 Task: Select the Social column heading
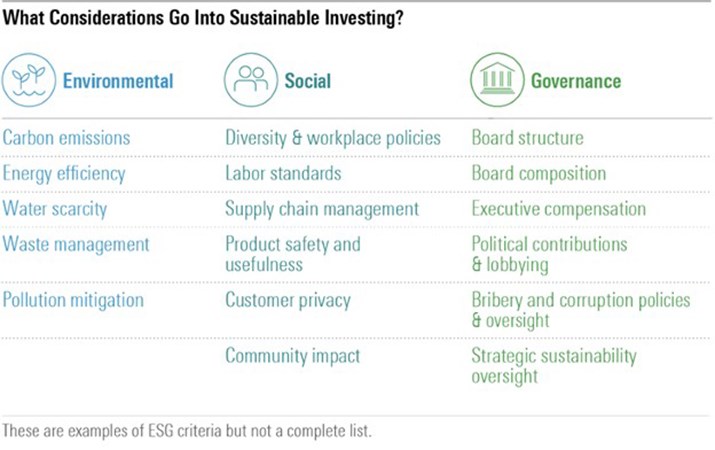pyautogui.click(x=308, y=81)
